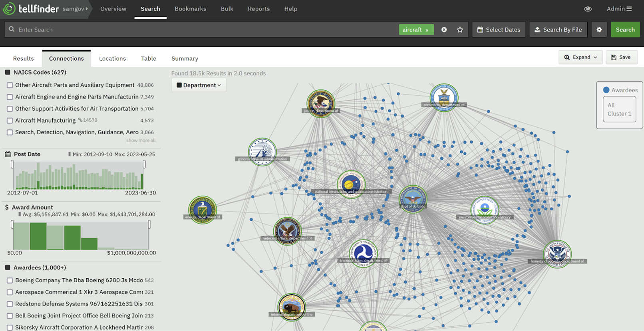Click Environmental Protection Agency seal node
The height and width of the screenshot is (331, 644).
[485, 210]
